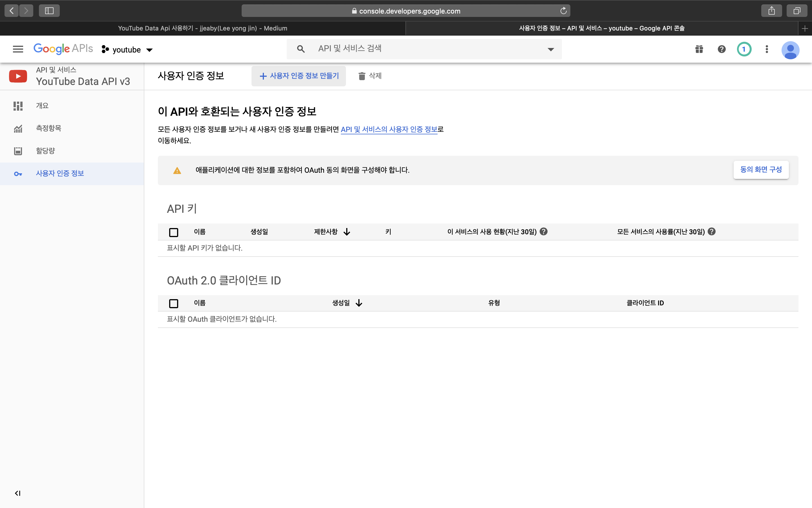Open the hamburger navigation menu
This screenshot has height=508, width=812.
(18, 49)
